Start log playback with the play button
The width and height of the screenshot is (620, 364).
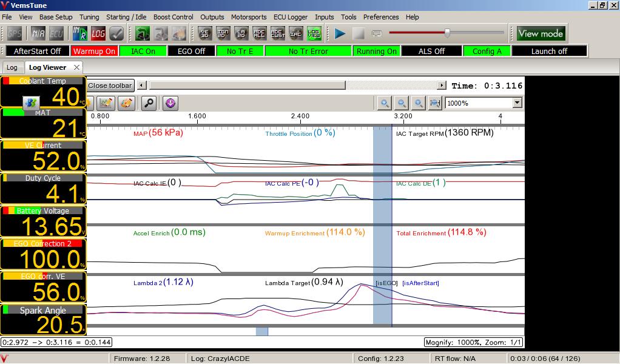click(x=340, y=34)
